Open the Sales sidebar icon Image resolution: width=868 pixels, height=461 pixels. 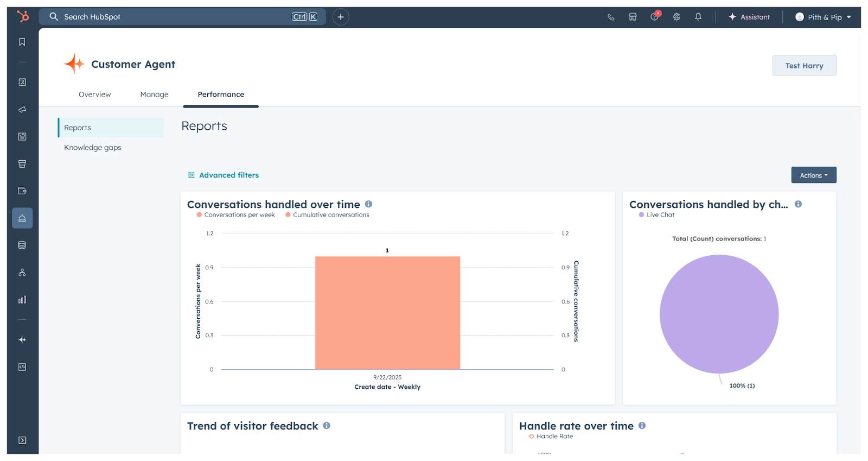22,163
